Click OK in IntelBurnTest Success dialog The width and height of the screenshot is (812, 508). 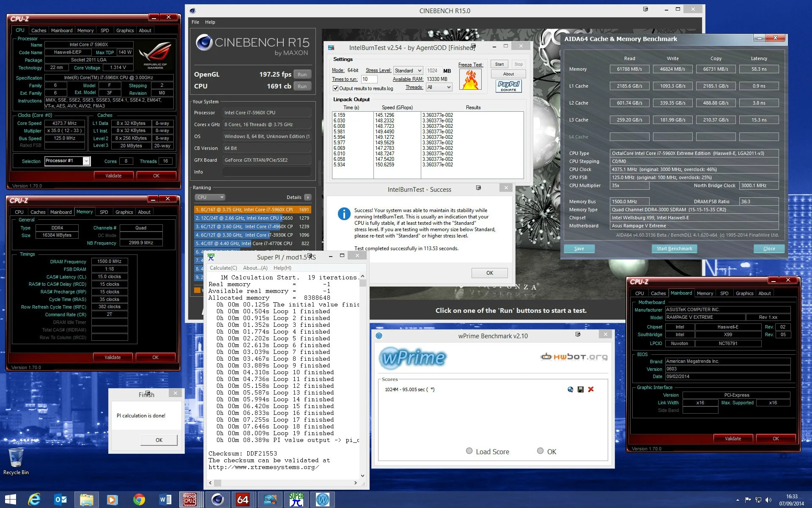click(489, 273)
